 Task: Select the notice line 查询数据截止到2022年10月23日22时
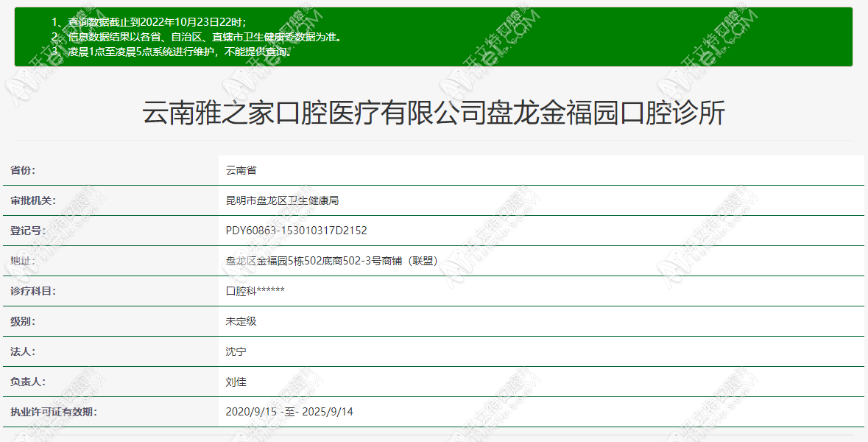(149, 22)
